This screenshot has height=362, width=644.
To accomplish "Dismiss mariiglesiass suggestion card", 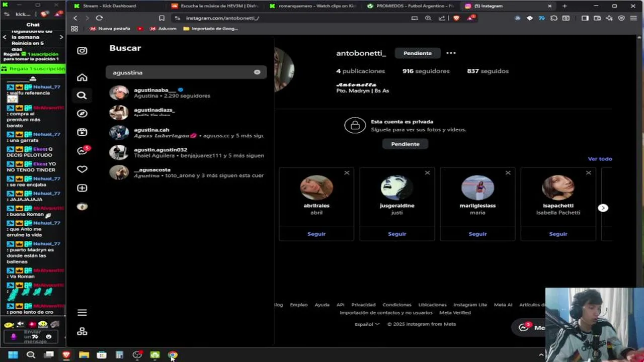I will [508, 173].
